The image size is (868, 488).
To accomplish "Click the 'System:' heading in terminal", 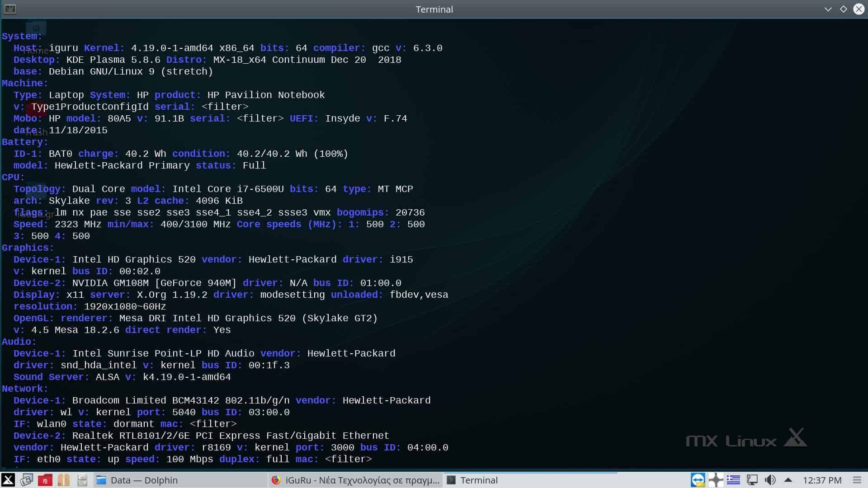I will click(22, 36).
